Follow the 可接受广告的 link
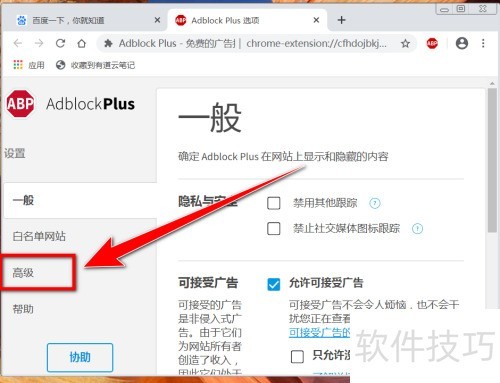Viewport: 500px width, 383px height. point(319,332)
